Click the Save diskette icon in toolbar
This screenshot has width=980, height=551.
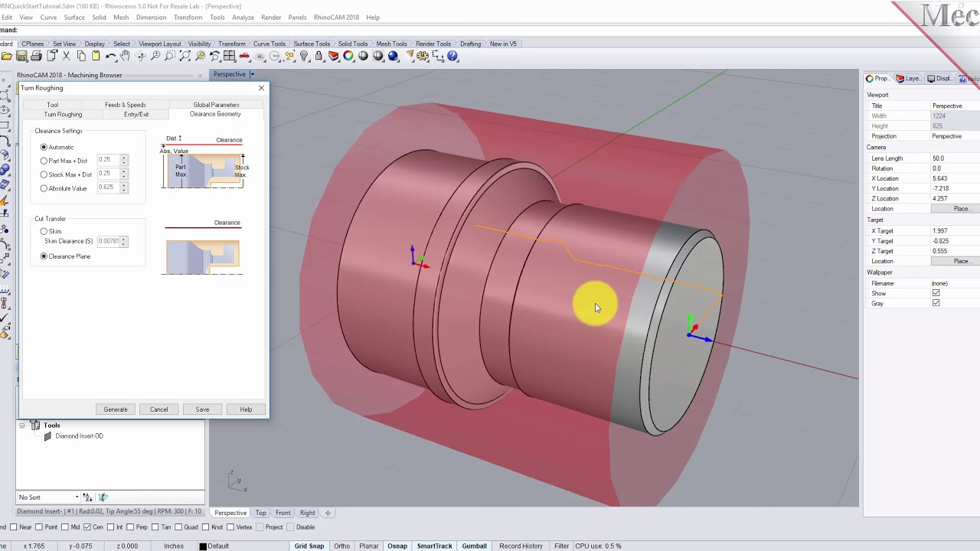21,56
